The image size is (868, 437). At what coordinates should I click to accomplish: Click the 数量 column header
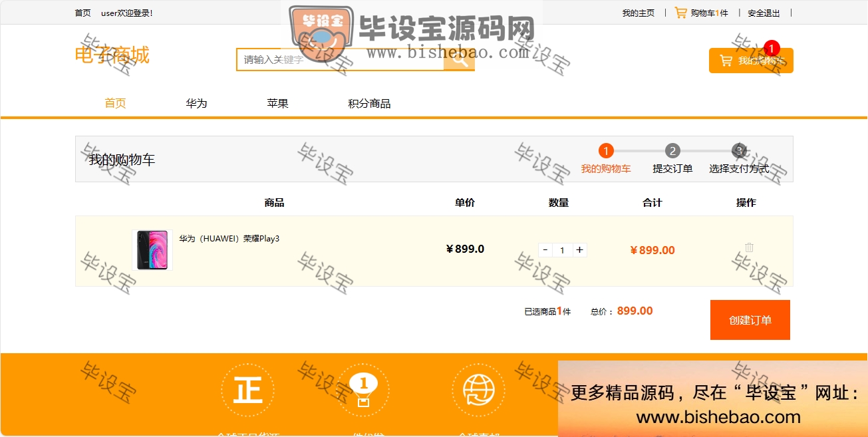pos(559,203)
